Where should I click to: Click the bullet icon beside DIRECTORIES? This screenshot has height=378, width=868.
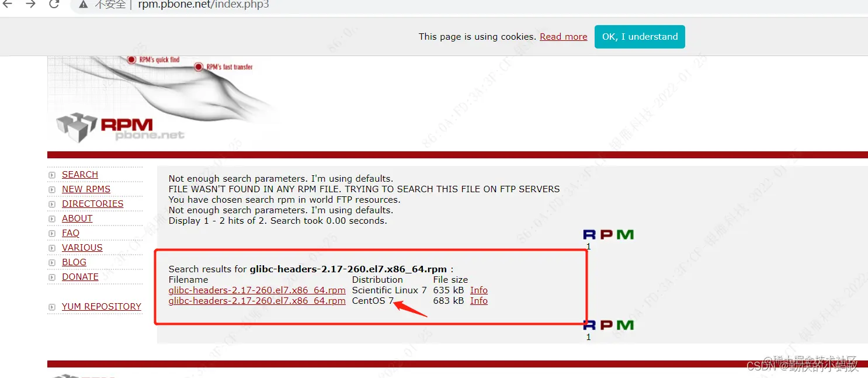tap(51, 204)
